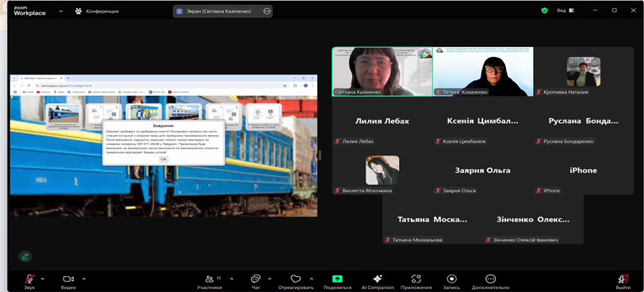Click muted mic icon beside Тетяна Коваленко's name
This screenshot has width=644, height=292.
coord(439,92)
